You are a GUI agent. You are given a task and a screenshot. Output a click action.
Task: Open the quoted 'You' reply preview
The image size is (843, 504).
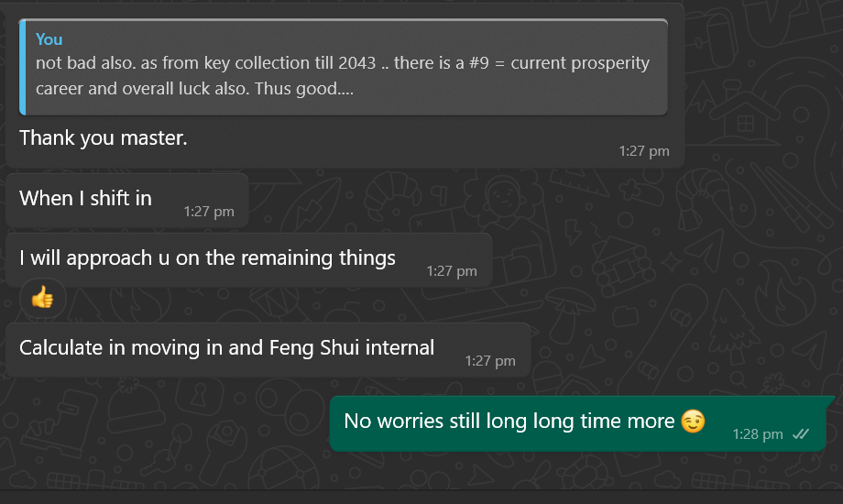point(344,67)
